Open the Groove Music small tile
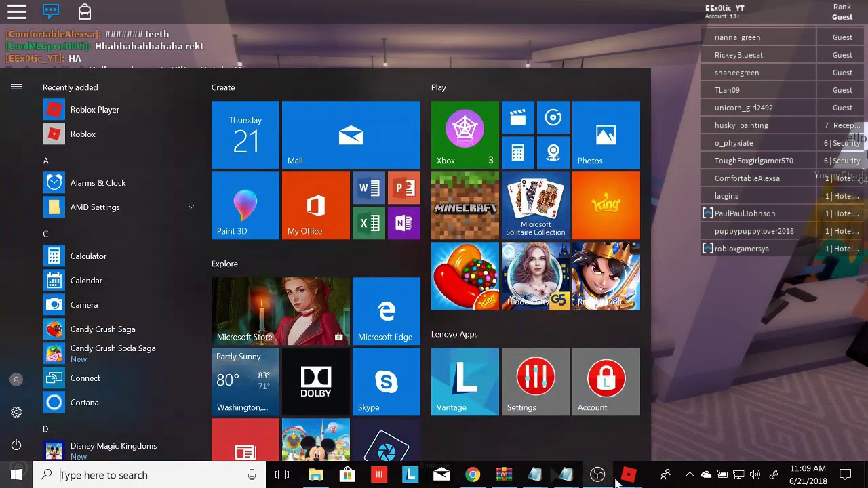868x488 pixels. [553, 118]
